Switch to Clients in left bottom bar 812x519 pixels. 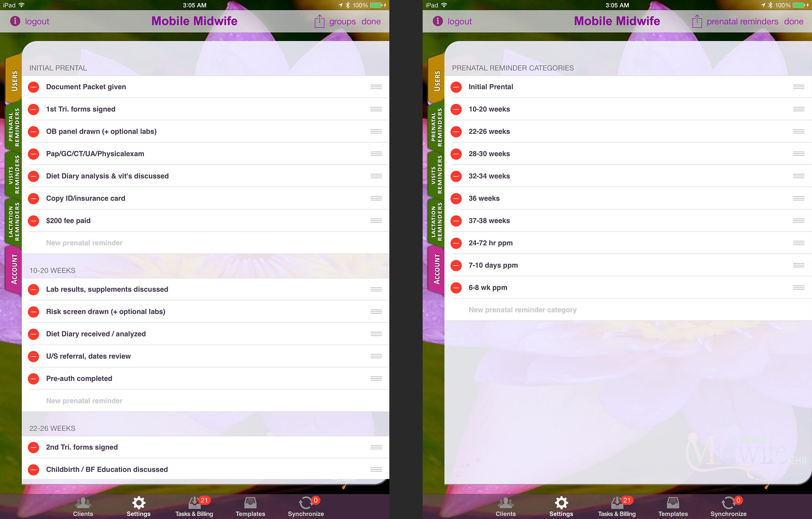(83, 507)
